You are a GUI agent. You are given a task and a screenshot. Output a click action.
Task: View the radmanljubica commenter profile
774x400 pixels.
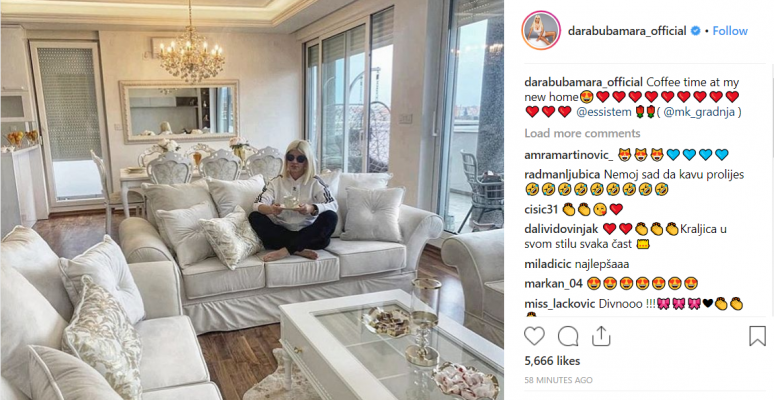[562, 175]
